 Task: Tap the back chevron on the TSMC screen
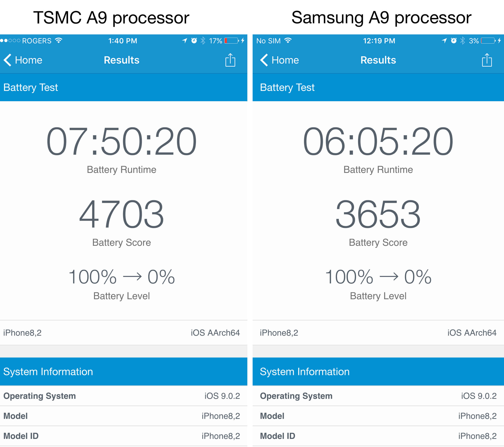[7, 60]
